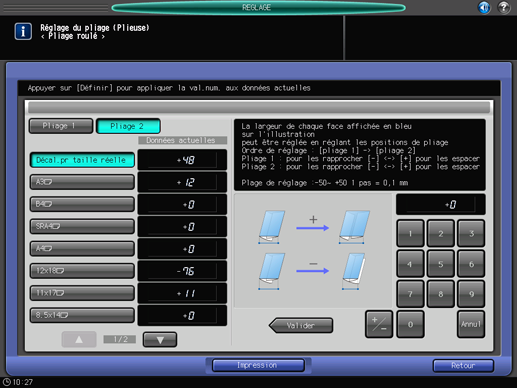
Task: Click the Plage de réglage text line
Action: coord(325,183)
